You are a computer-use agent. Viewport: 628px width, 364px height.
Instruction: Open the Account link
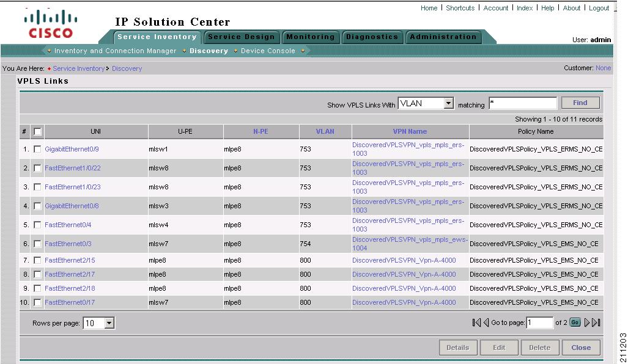[496, 8]
